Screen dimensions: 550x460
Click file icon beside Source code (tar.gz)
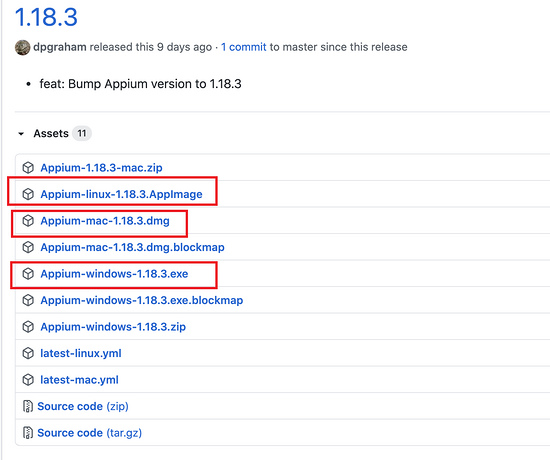28,433
